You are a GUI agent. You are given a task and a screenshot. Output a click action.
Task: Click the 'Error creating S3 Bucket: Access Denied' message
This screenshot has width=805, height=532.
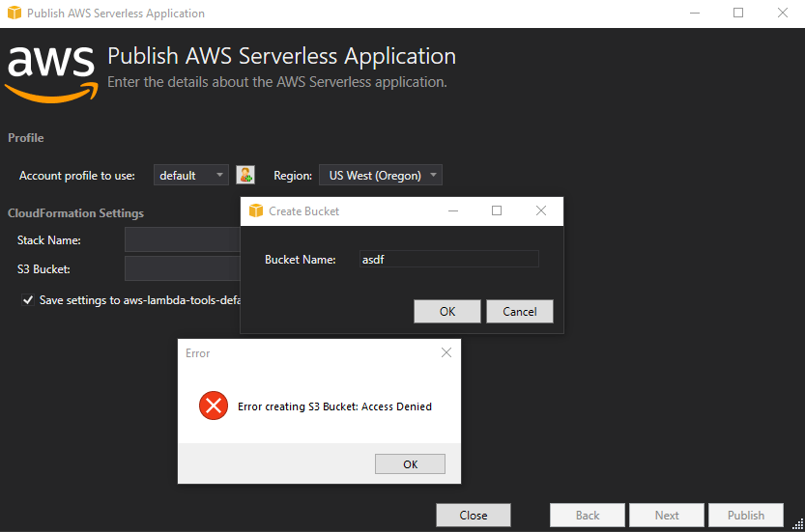[334, 406]
